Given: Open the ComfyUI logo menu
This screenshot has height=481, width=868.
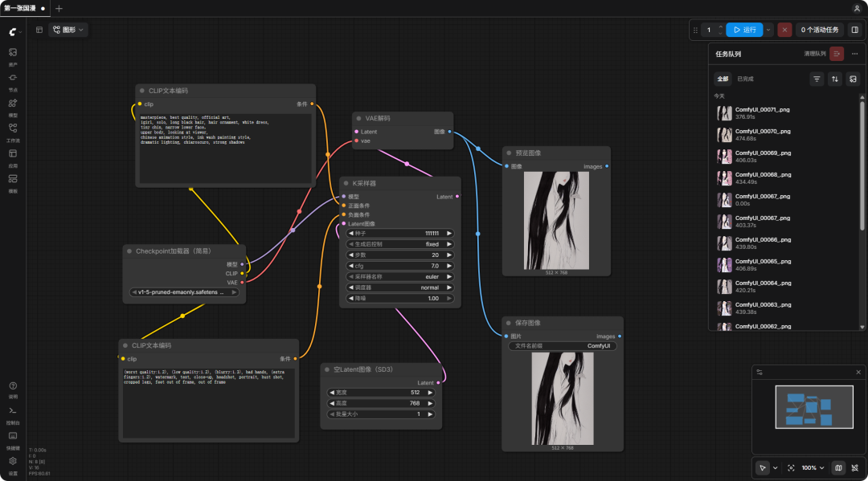Looking at the screenshot, I should click(x=14, y=32).
